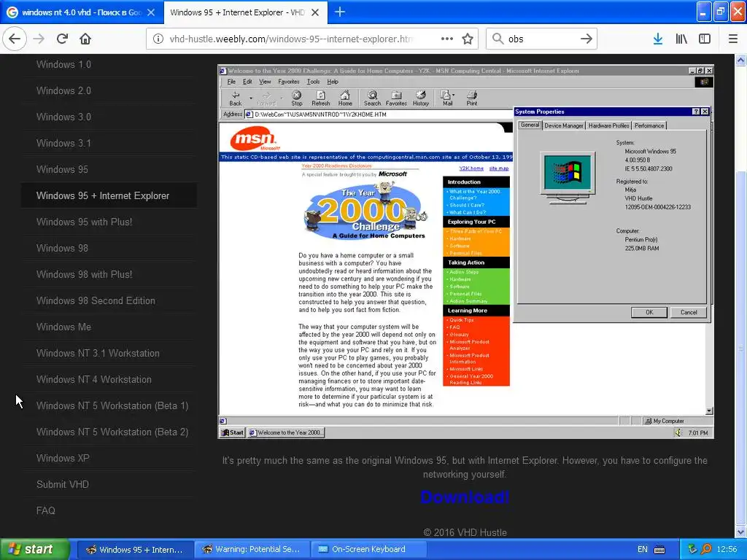Open the Windows 98 page
Screen dimensions: 747x560
(63, 248)
